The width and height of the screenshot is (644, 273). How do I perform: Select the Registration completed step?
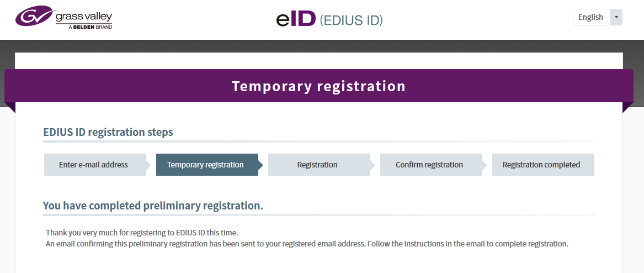(541, 165)
